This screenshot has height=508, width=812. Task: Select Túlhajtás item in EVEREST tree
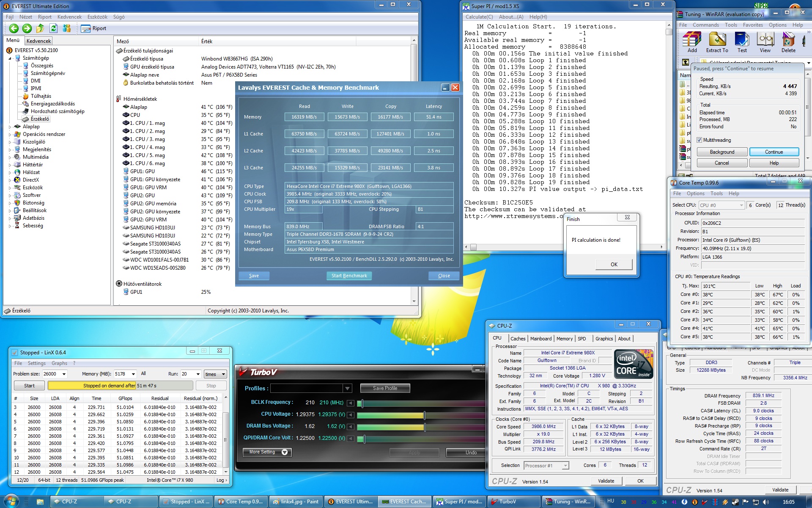(x=41, y=96)
